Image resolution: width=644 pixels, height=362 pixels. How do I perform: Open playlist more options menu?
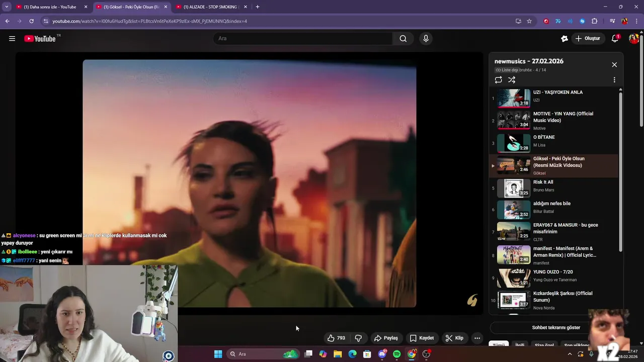pos(614,80)
